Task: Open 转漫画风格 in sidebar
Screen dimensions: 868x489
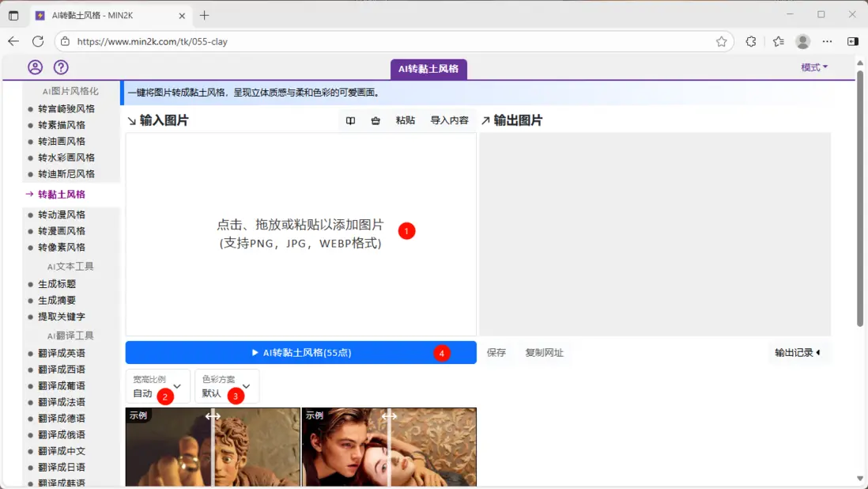Action: click(x=62, y=231)
